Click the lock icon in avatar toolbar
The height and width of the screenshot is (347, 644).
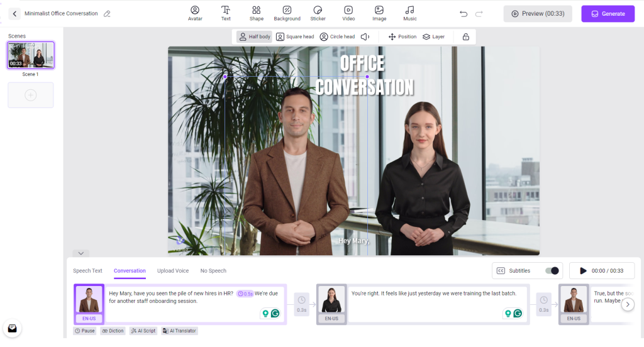[x=465, y=37]
